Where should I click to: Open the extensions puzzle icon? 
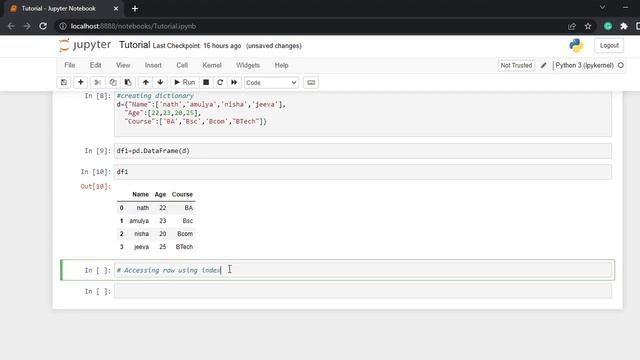click(x=624, y=26)
